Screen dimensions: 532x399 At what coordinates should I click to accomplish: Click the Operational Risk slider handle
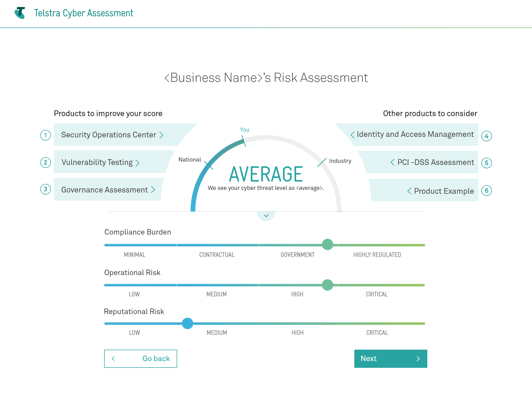pos(327,285)
